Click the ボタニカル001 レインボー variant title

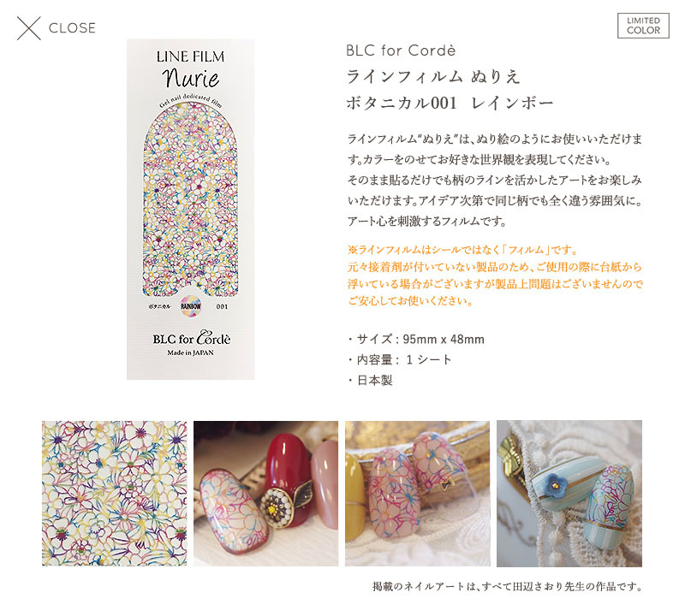pos(450,103)
